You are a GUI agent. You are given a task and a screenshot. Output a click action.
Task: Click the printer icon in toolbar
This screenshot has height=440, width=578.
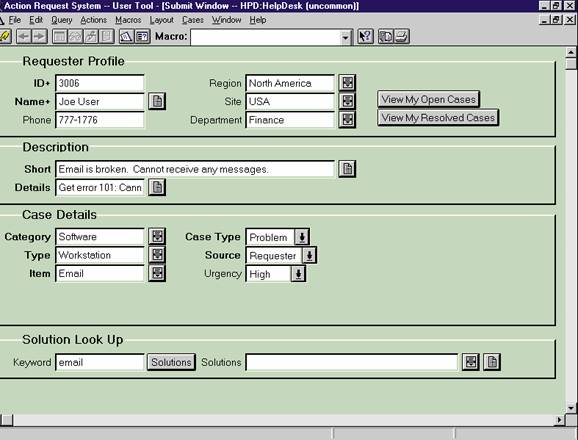pos(402,36)
